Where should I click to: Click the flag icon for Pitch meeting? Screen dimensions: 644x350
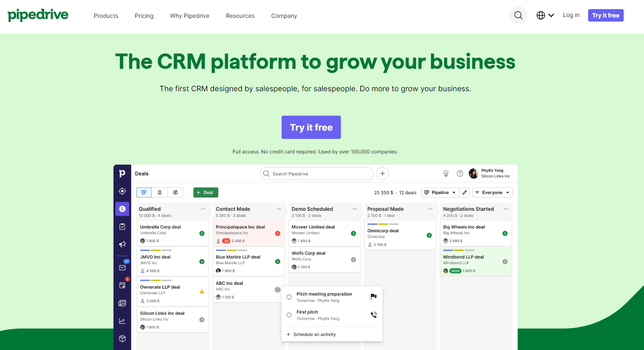click(x=374, y=297)
